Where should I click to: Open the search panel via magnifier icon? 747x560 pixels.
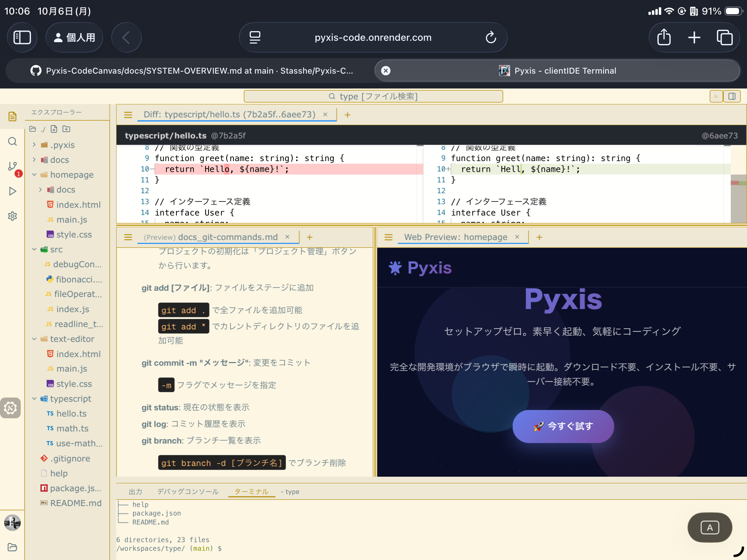[12, 141]
